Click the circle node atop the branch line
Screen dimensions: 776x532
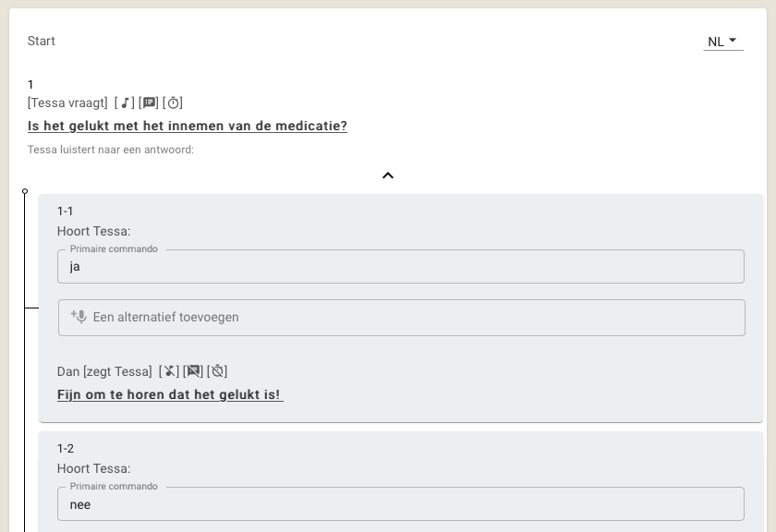tap(25, 191)
